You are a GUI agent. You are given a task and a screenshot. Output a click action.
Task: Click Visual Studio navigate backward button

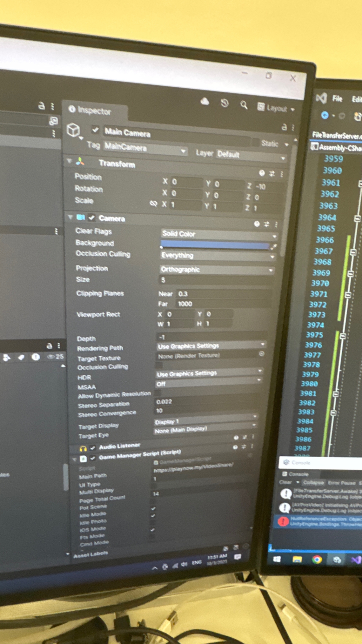point(324,115)
